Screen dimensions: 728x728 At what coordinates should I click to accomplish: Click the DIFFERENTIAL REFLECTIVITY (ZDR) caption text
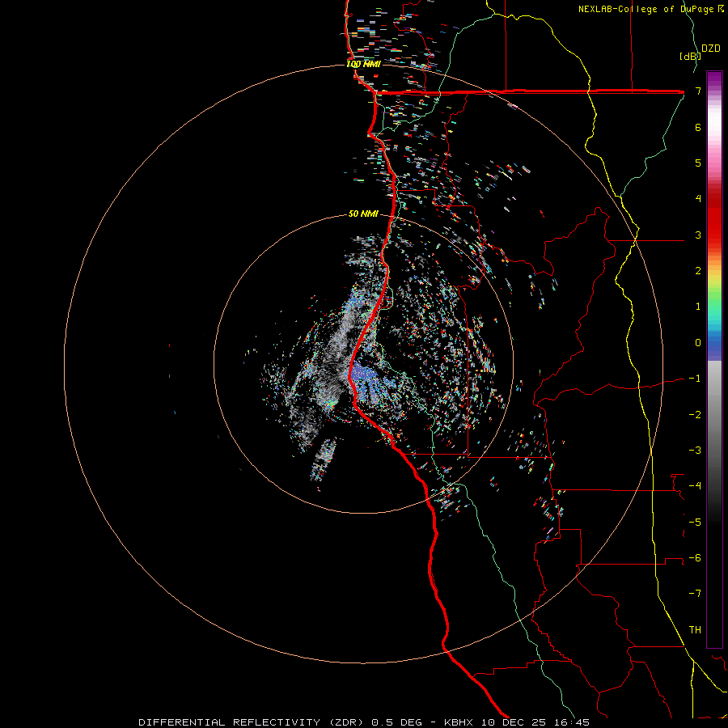[252, 722]
